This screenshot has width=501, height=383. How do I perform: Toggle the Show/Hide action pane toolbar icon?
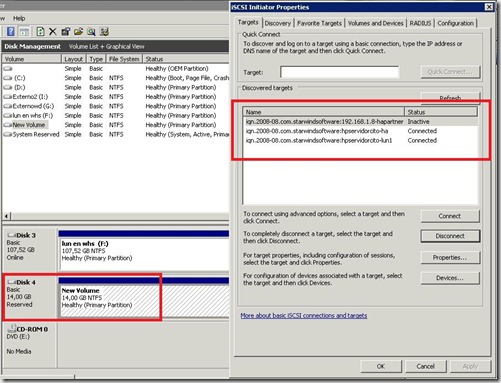point(24,32)
